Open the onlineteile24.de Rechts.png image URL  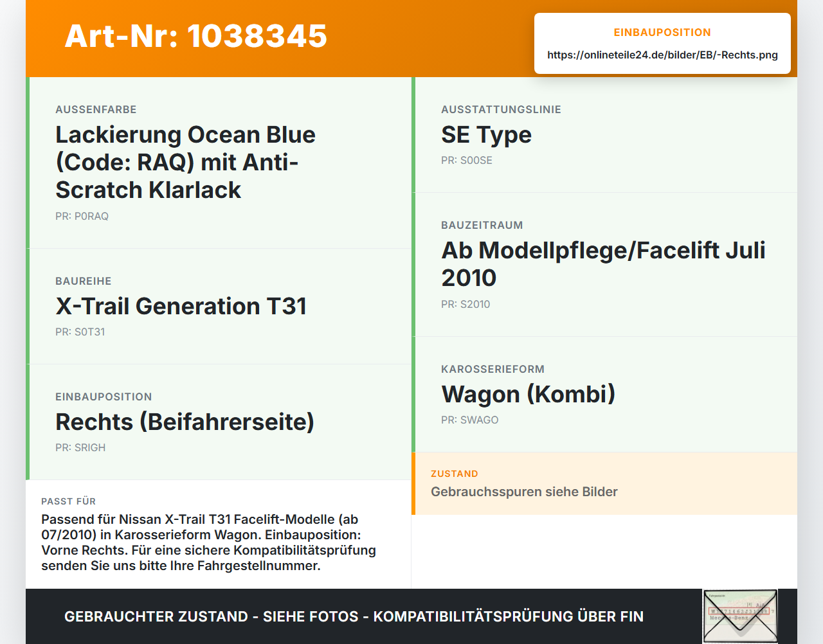(x=662, y=55)
